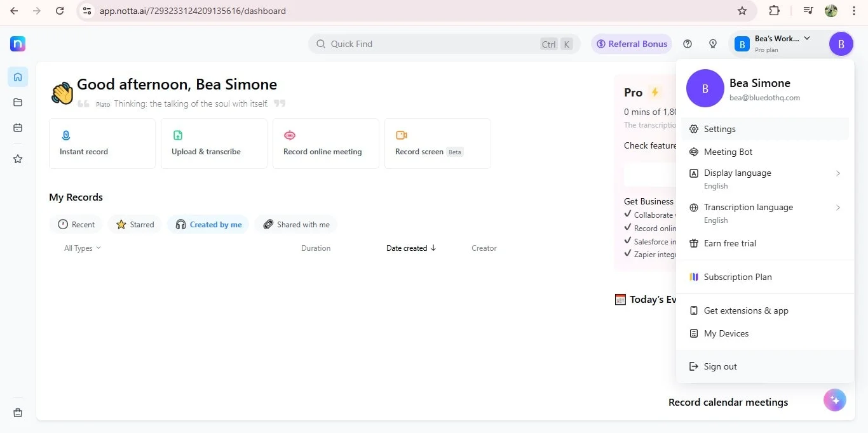Open the briefcase icon at sidebar bottom
The width and height of the screenshot is (868, 433).
click(x=18, y=413)
